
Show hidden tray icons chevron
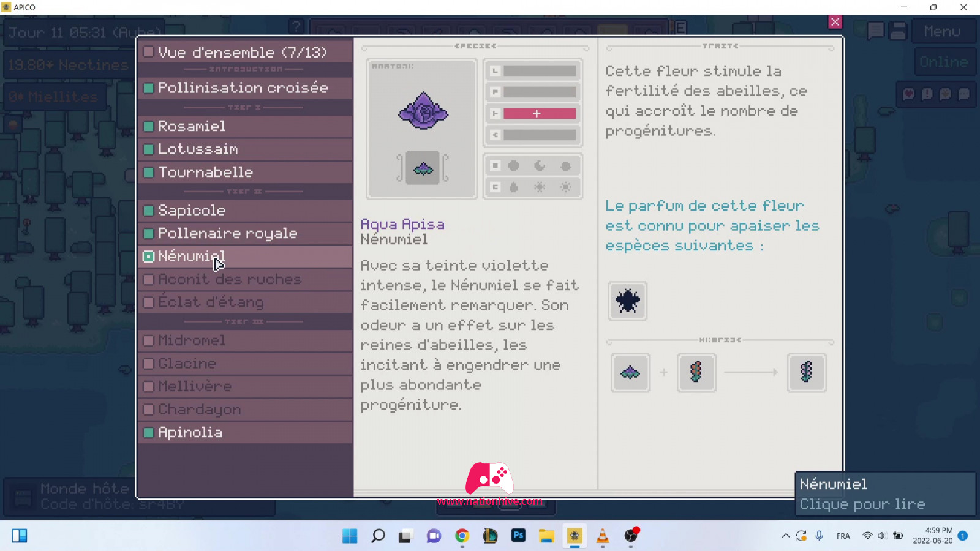pos(785,536)
